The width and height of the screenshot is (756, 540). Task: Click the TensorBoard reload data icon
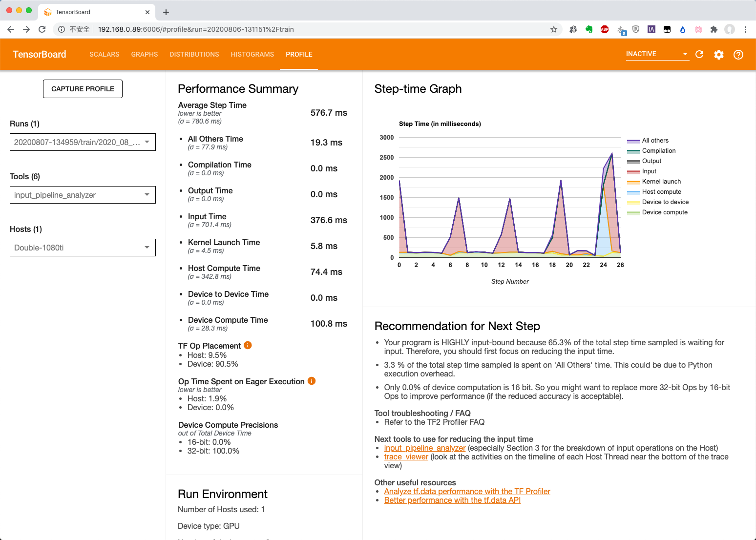coord(699,54)
